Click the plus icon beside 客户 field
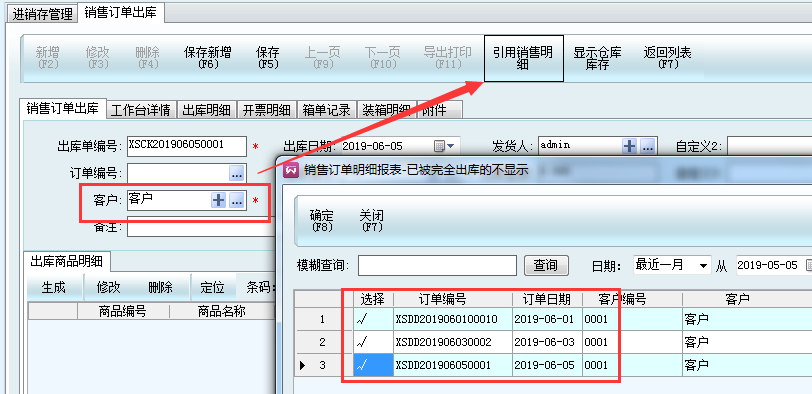812x394 pixels. click(219, 201)
